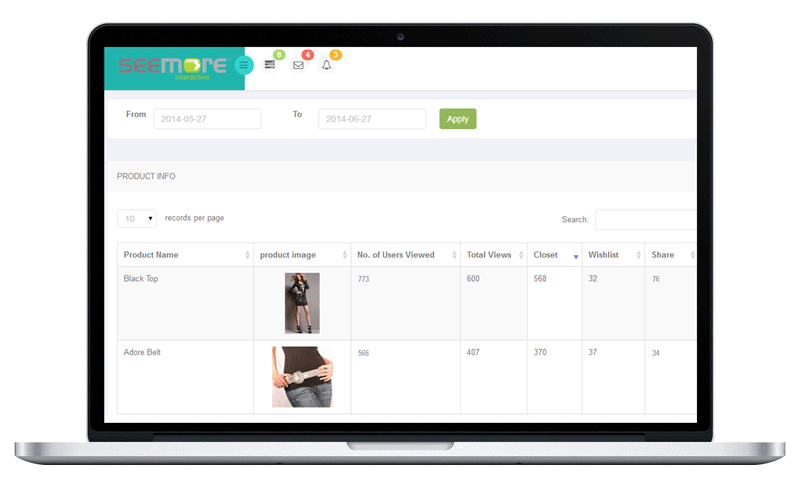
Task: Open the mail envelope messages icon
Action: [x=298, y=65]
